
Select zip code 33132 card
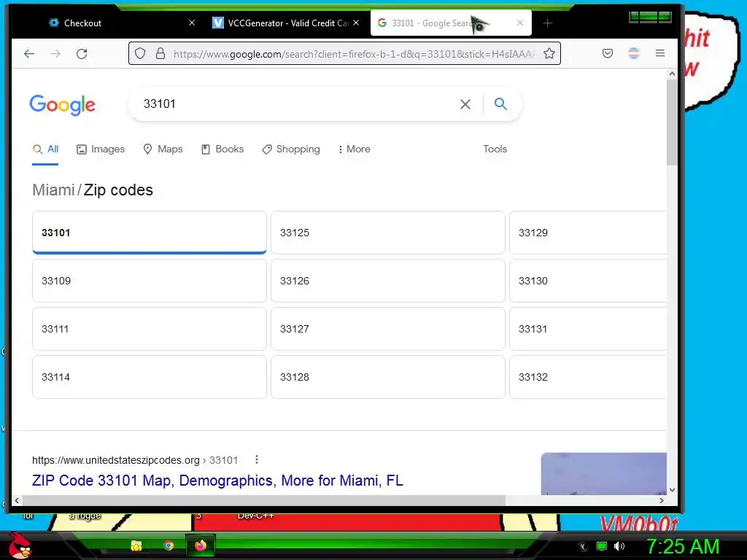588,377
